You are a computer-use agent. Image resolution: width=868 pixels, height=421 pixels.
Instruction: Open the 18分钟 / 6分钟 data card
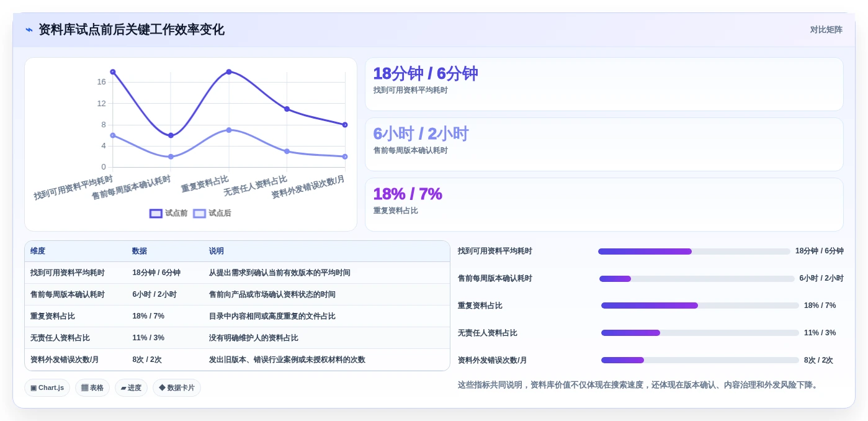[604, 84]
